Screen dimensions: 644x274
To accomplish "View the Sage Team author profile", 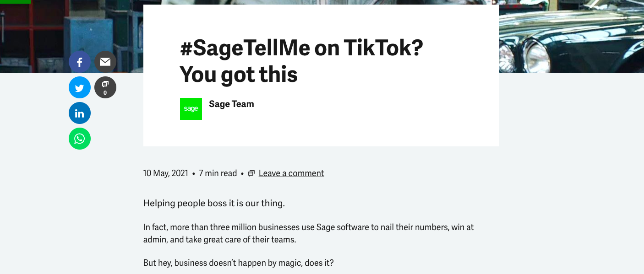I will 231,104.
